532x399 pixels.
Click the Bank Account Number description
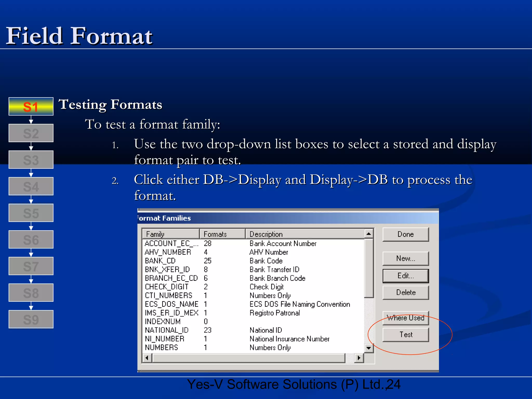point(283,244)
